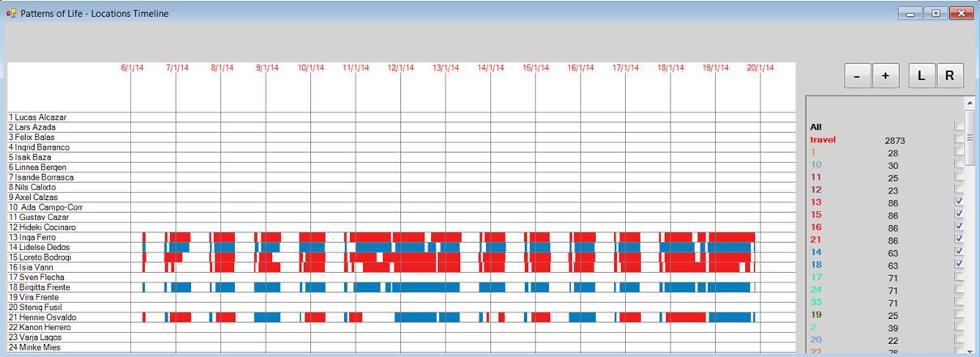Shift the timeline with the R button
980x357 pixels.
pos(949,76)
